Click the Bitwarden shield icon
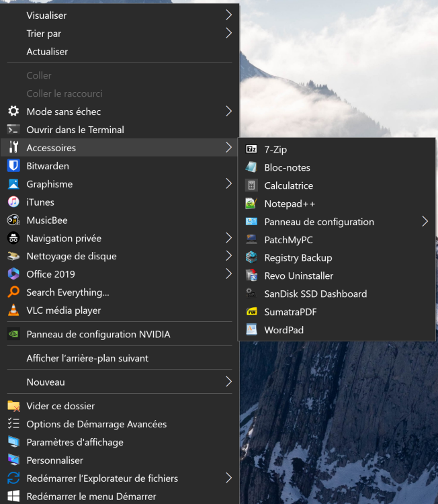This screenshot has height=504, width=438. [x=13, y=165]
